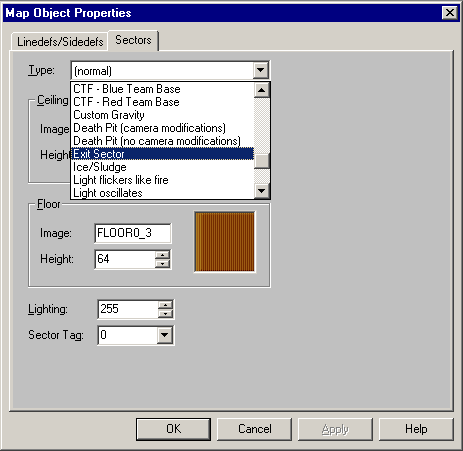Image resolution: width=463 pixels, height=451 pixels.
Task: Decrease Lighting value with down spinner
Action: (165, 313)
